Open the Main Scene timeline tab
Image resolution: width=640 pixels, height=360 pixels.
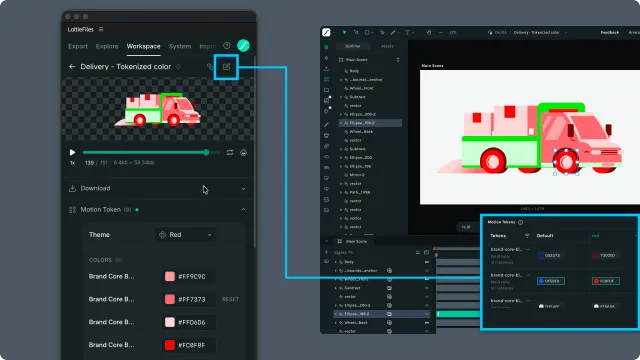pyautogui.click(x=353, y=242)
